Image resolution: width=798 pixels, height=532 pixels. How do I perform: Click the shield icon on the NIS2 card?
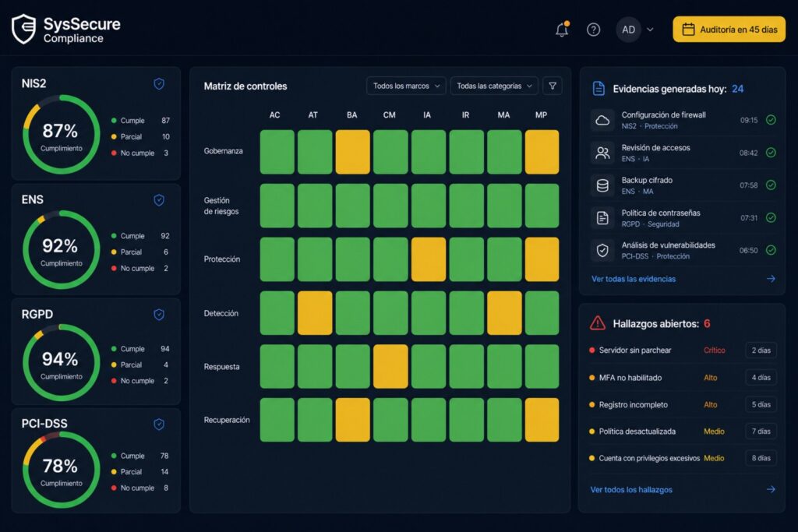click(x=159, y=83)
